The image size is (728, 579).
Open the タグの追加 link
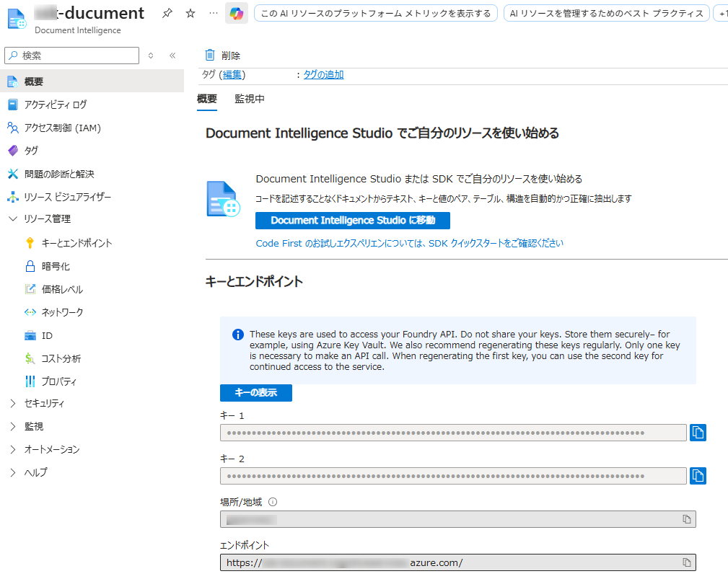pyautogui.click(x=323, y=74)
